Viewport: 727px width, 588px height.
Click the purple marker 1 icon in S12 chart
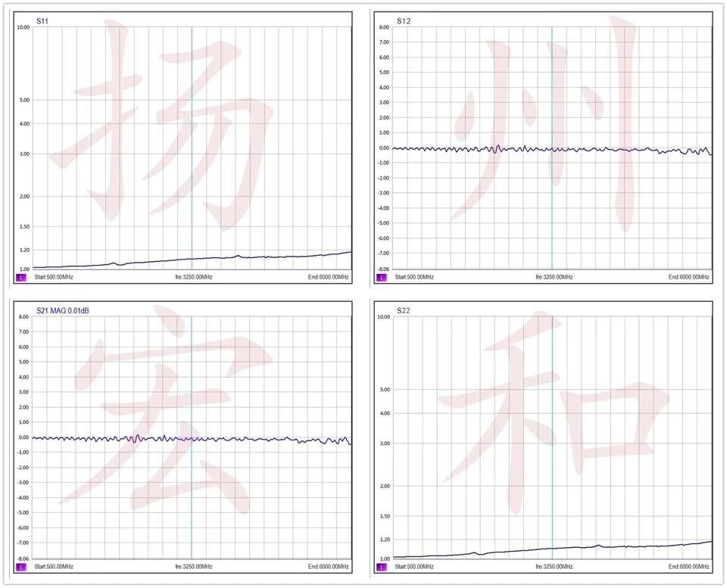[x=381, y=278]
